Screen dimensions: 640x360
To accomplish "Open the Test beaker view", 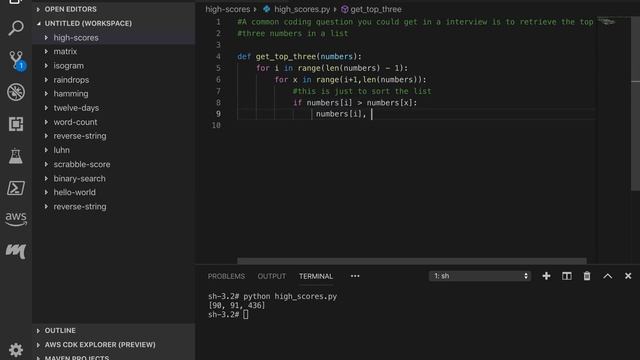I will (x=16, y=156).
